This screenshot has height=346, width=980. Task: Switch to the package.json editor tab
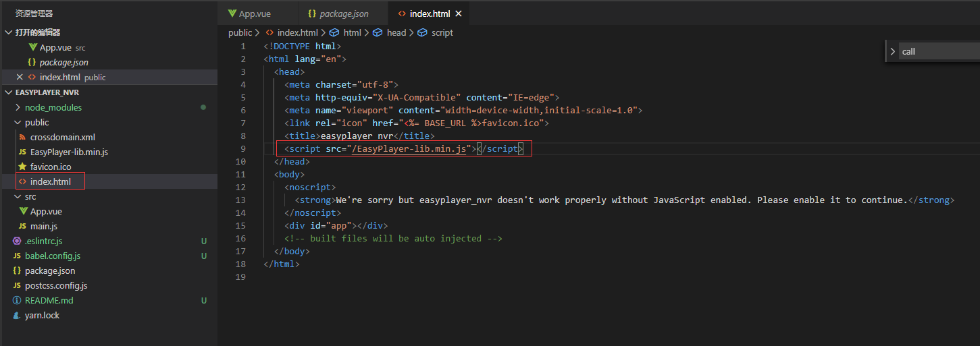coord(343,13)
